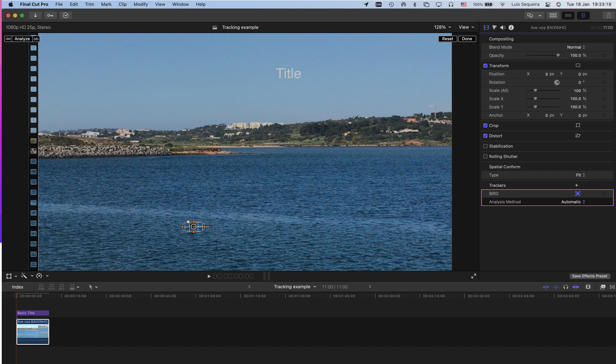Open the Video inspector tab icon
The width and height of the screenshot is (616, 364).
point(486,27)
